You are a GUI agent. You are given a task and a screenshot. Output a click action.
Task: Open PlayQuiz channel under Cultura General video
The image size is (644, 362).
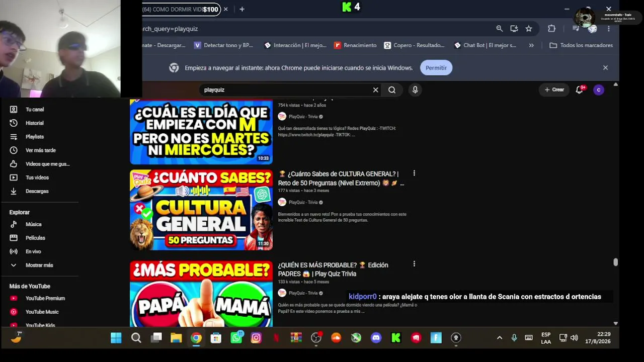[x=303, y=202]
